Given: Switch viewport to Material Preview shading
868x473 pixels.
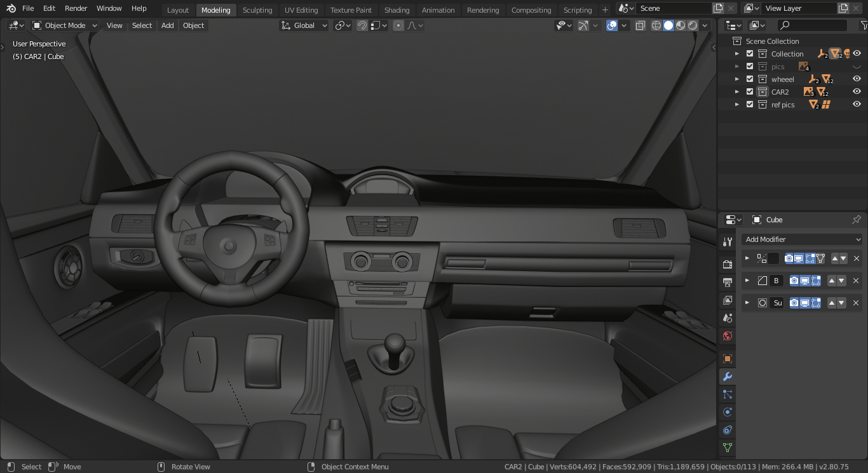Looking at the screenshot, I should 681,25.
